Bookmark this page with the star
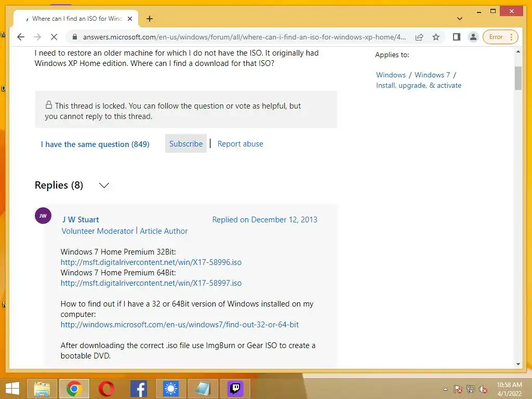Screen dimensions: 532x399 click(x=436, y=37)
